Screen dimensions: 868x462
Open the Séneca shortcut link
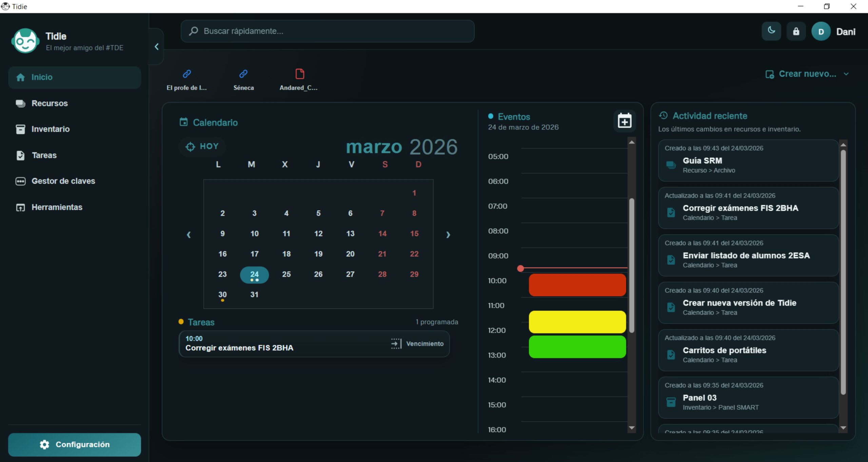click(x=243, y=80)
